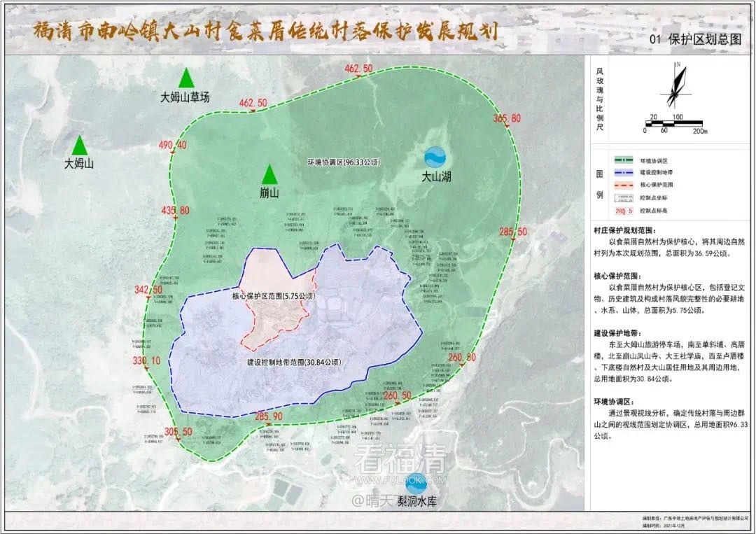Click the 285.5 控制点标高 legend sample
This screenshot has height=534, width=756.
pos(622,210)
